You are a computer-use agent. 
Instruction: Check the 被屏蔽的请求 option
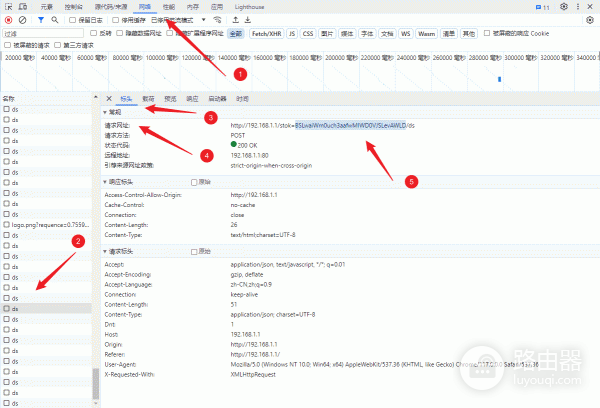pyautogui.click(x=7, y=45)
